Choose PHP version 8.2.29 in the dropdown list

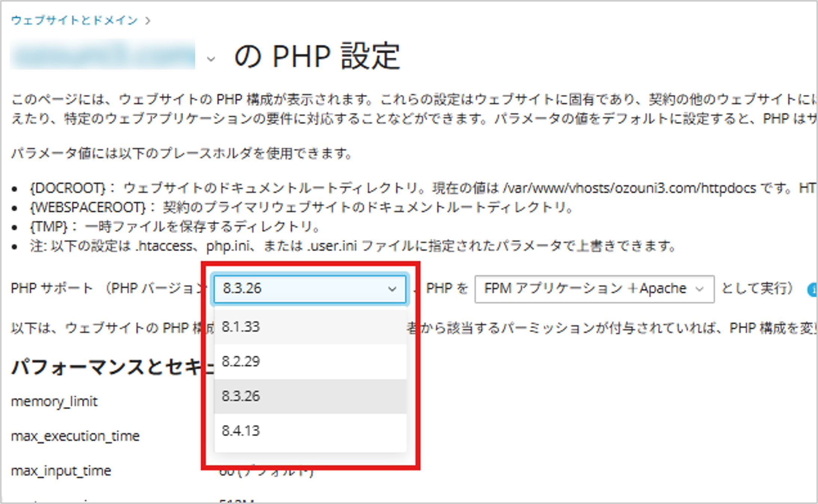tap(310, 361)
